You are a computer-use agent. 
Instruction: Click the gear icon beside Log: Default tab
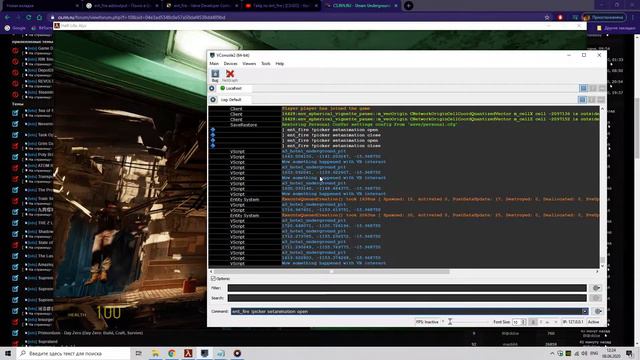pos(213,100)
